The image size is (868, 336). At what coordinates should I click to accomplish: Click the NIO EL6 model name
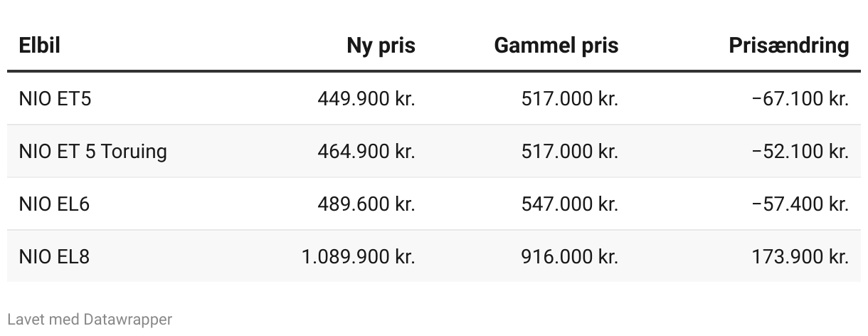[x=54, y=204]
